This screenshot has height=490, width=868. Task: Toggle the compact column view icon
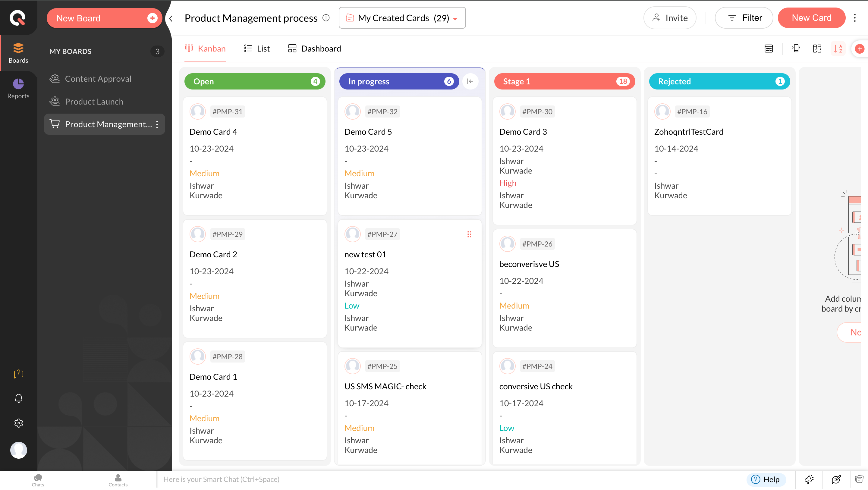coord(796,49)
